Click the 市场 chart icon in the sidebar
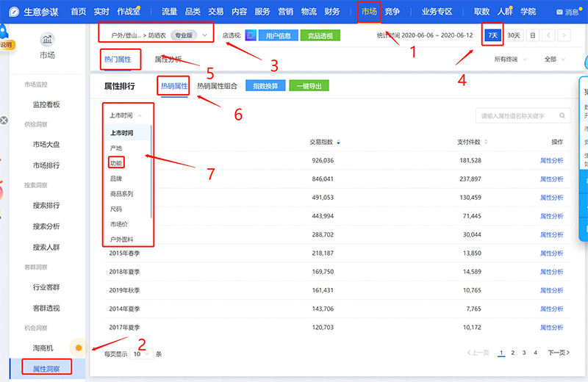This screenshot has width=588, height=382. tap(46, 40)
